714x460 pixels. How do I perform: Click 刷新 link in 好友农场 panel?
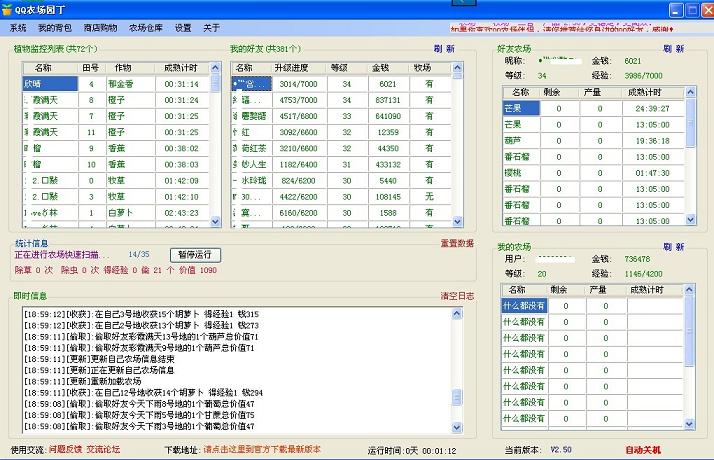coord(673,48)
